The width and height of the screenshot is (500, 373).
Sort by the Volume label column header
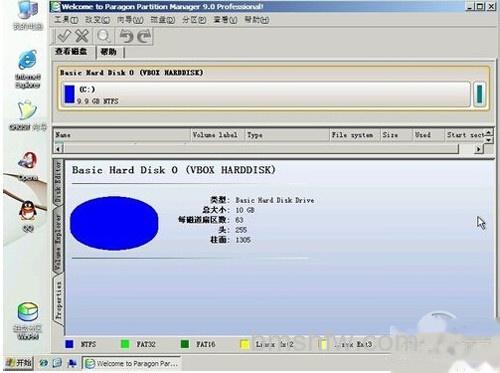[x=218, y=135]
